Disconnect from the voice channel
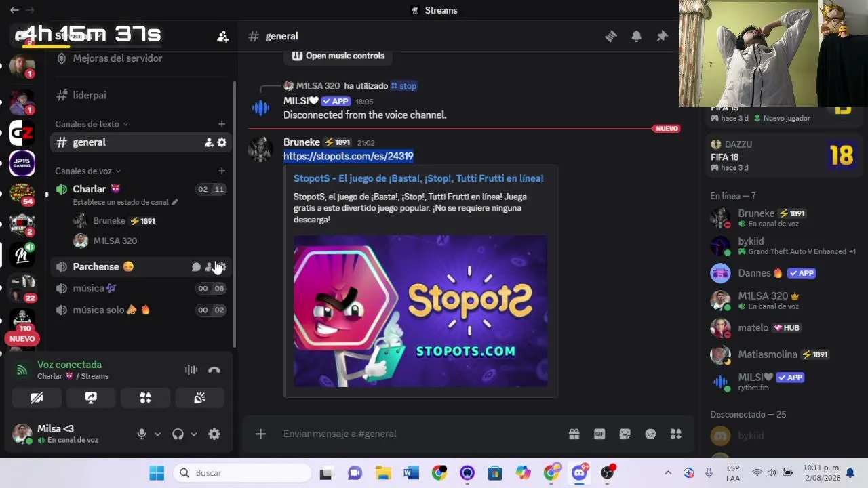The image size is (868, 488). (x=214, y=370)
